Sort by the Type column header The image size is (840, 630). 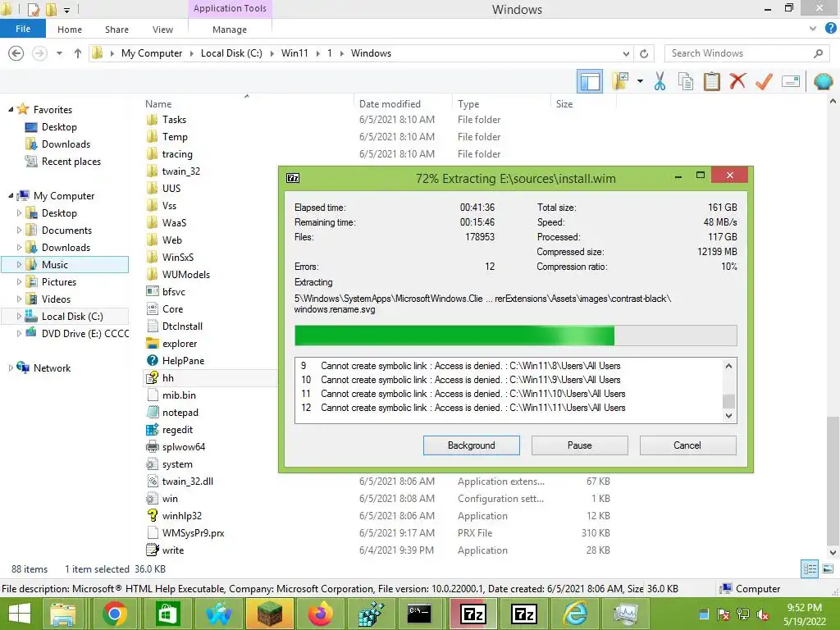pos(468,104)
